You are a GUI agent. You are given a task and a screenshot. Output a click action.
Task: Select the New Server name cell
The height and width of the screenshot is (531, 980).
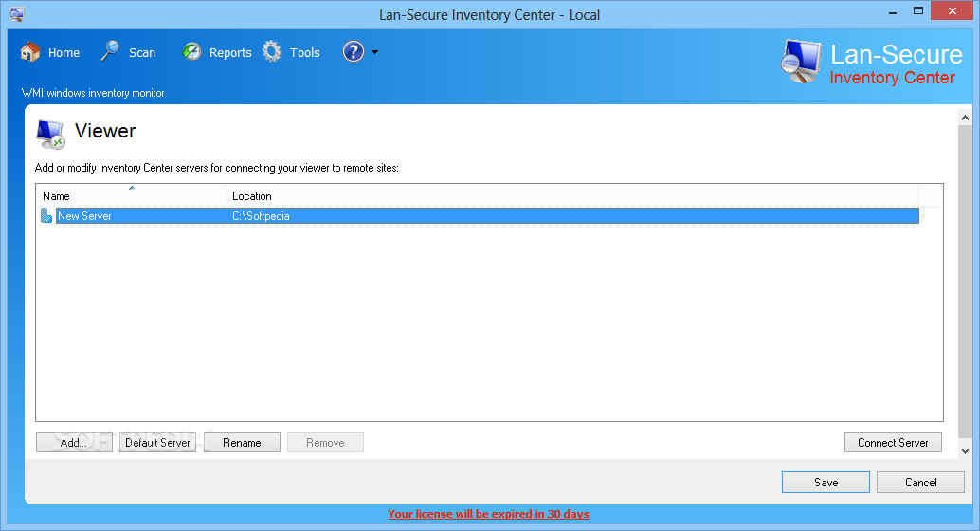coord(84,216)
